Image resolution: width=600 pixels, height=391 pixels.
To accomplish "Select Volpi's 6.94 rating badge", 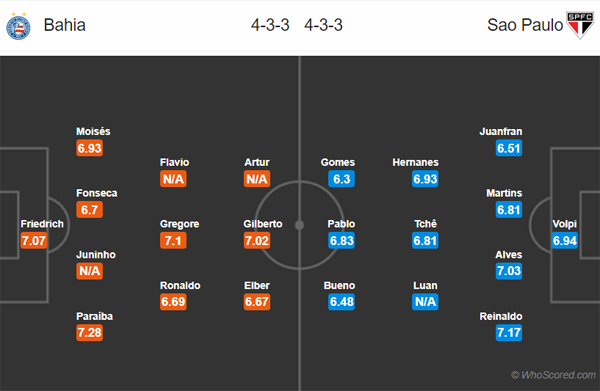I will tap(565, 241).
